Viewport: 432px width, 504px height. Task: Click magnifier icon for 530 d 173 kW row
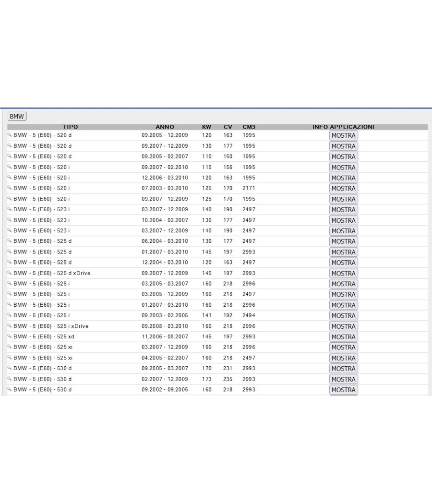coord(10,379)
